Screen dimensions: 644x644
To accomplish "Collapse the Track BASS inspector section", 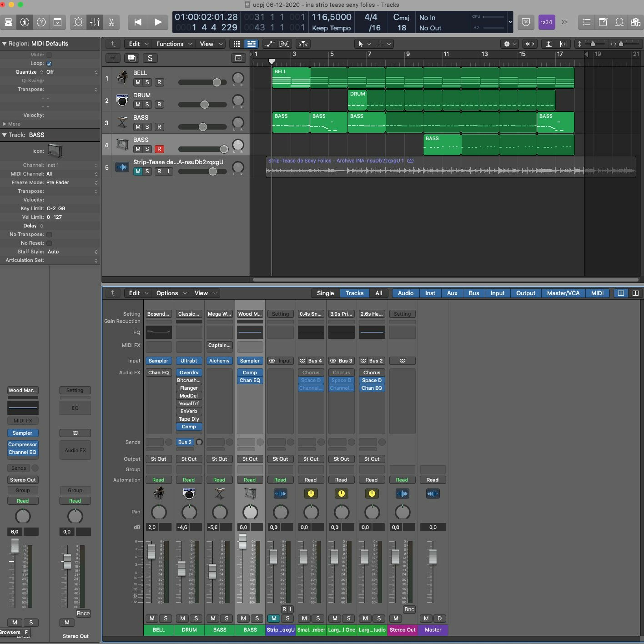I will click(x=4, y=135).
